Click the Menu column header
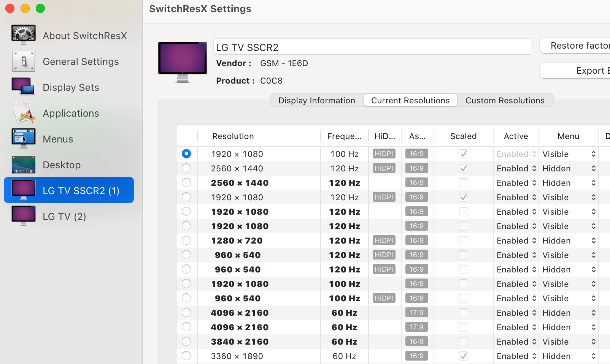The width and height of the screenshot is (610, 364). pyautogui.click(x=569, y=136)
